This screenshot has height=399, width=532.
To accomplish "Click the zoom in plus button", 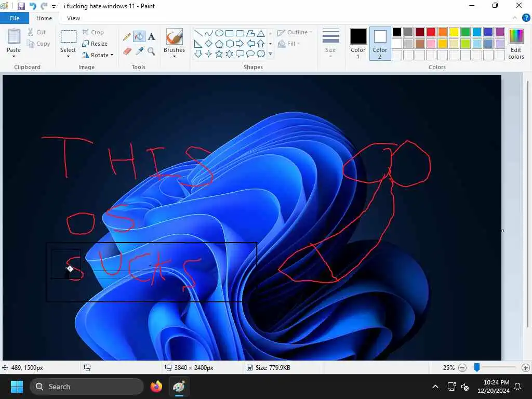I will coord(526,368).
